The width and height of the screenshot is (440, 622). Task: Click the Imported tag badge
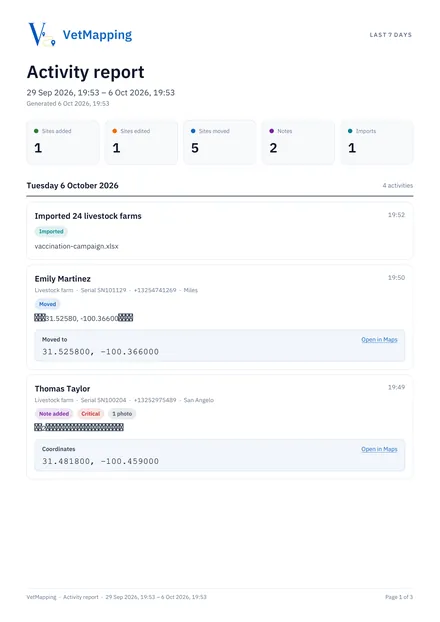coord(51,231)
